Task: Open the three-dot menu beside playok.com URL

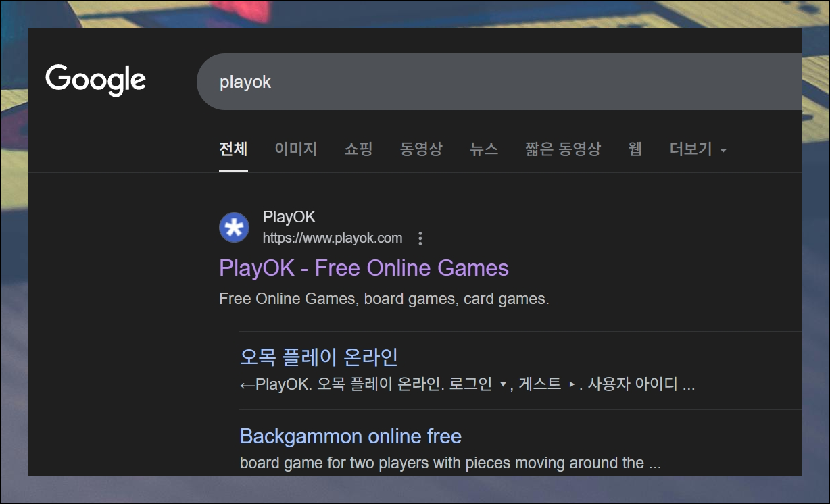Action: 420,238
